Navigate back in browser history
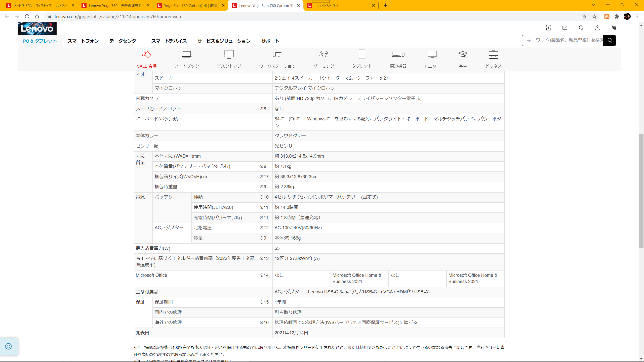 coord(7,17)
